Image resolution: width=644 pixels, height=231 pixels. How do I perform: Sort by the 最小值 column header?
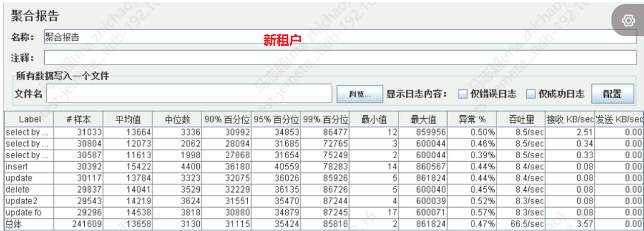tap(374, 119)
